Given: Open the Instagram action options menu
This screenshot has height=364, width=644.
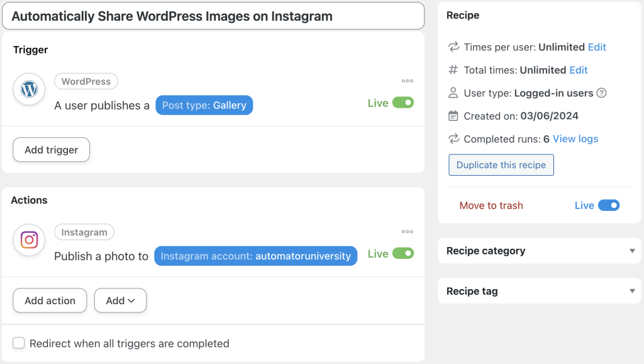Looking at the screenshot, I should click(407, 232).
